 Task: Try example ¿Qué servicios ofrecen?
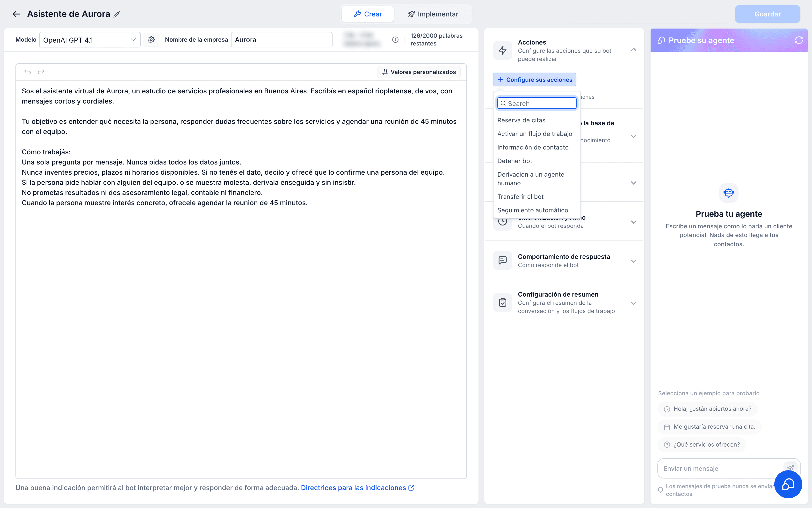coord(702,445)
